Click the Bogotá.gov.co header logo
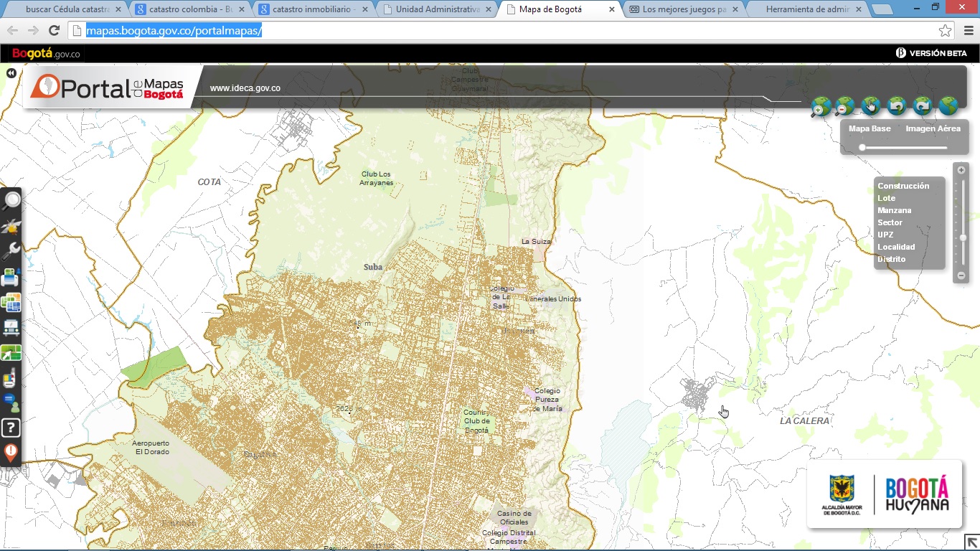 coord(46,54)
